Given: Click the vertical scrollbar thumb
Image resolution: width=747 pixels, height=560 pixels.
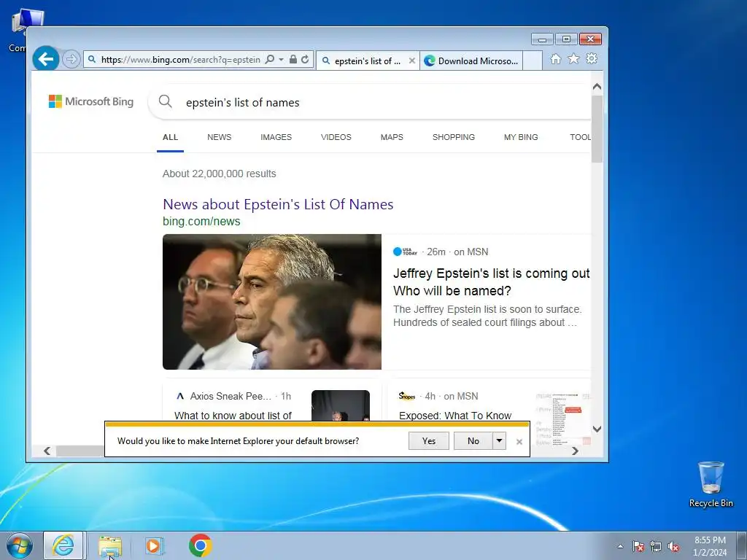Looking at the screenshot, I should [597, 128].
